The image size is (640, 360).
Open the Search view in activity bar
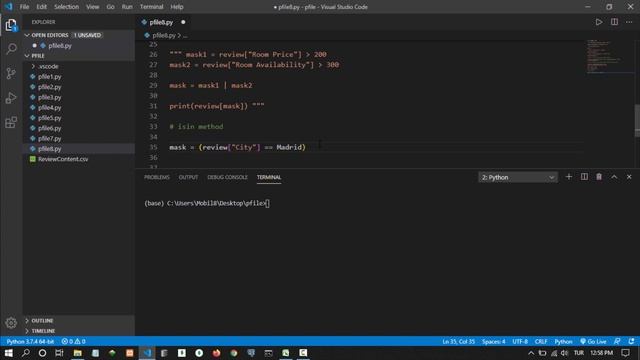click(11, 49)
